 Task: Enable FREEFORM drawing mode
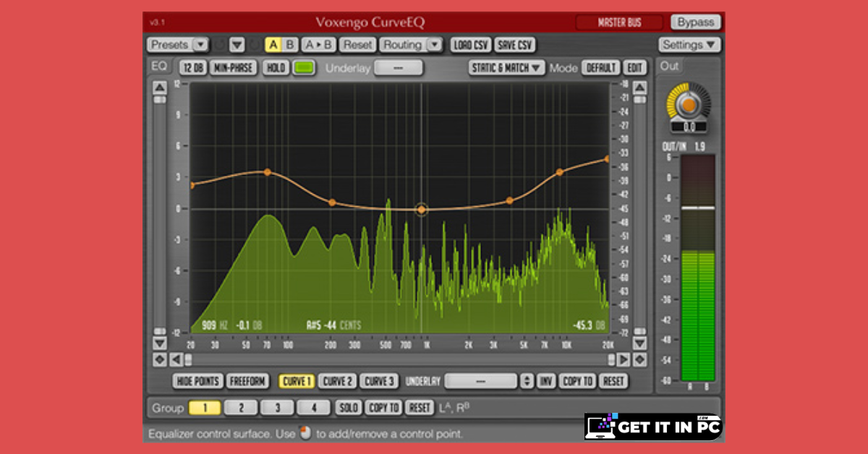pos(247,381)
